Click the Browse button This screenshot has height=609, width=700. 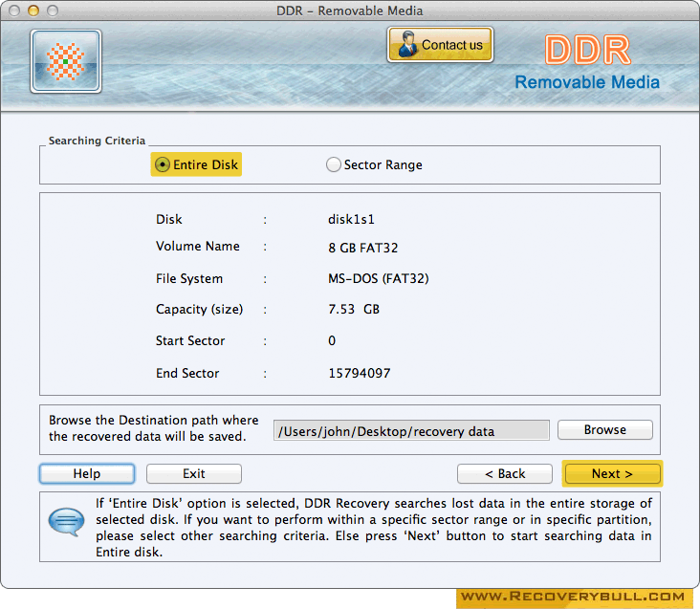pyautogui.click(x=605, y=429)
